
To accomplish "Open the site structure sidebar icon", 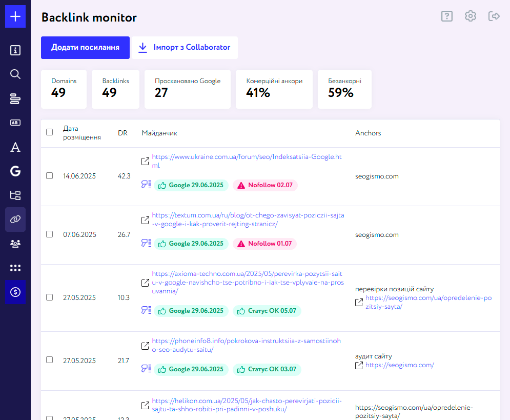I will coord(15,195).
